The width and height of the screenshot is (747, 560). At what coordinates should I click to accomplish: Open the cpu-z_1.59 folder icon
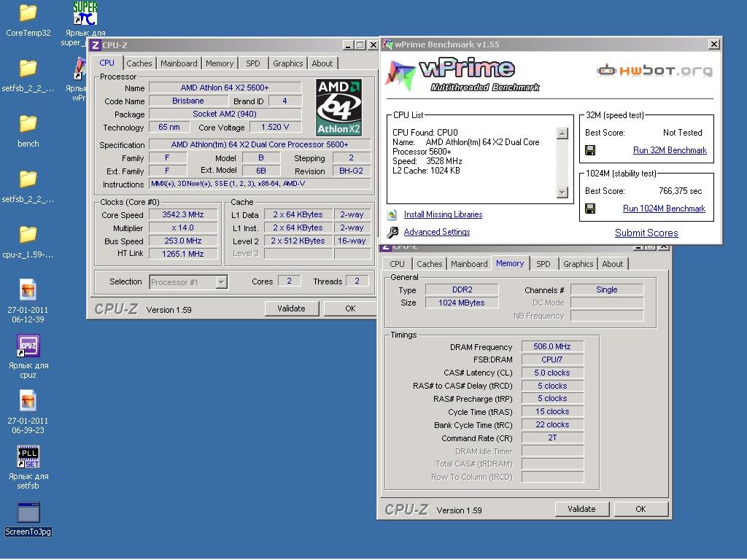click(x=28, y=235)
